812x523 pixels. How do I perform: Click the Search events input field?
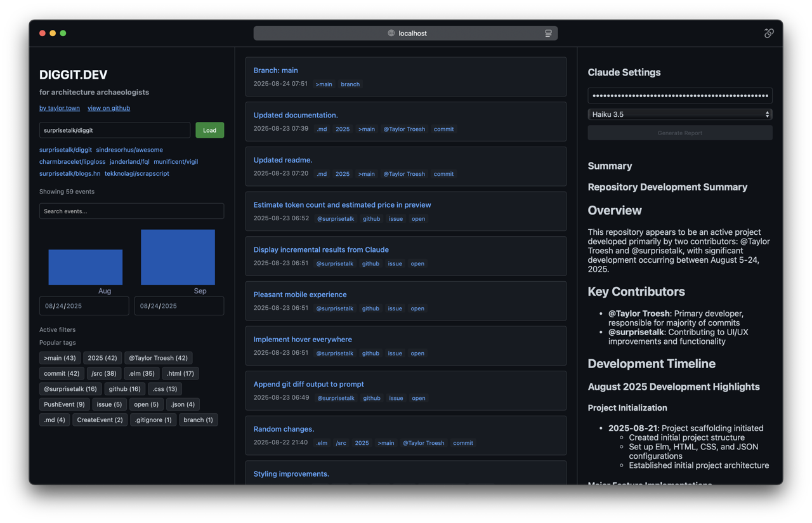pyautogui.click(x=131, y=211)
